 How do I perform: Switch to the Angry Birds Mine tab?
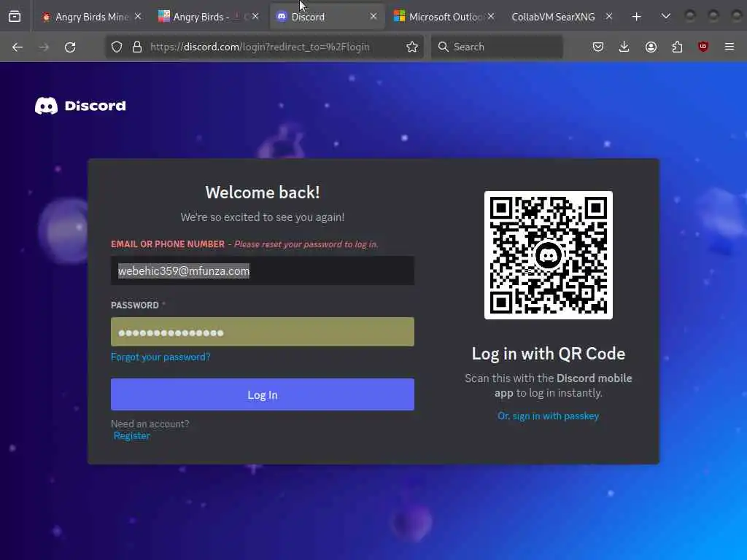pos(92,17)
